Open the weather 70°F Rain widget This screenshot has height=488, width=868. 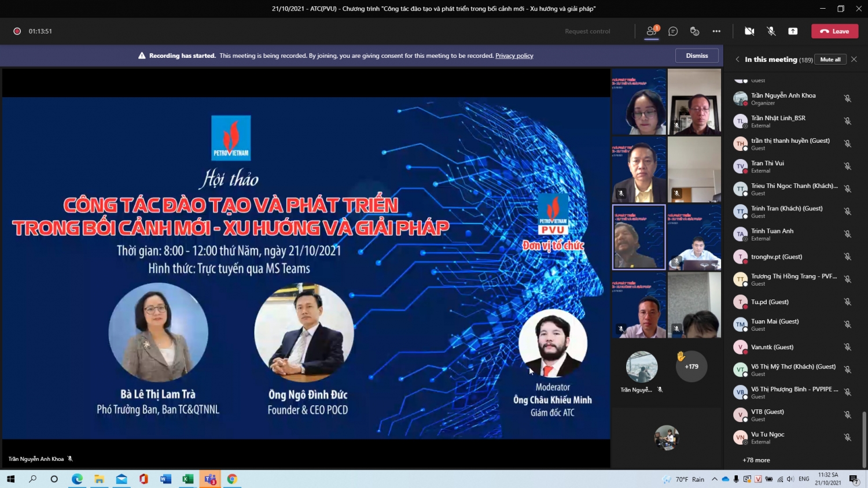pos(683,479)
